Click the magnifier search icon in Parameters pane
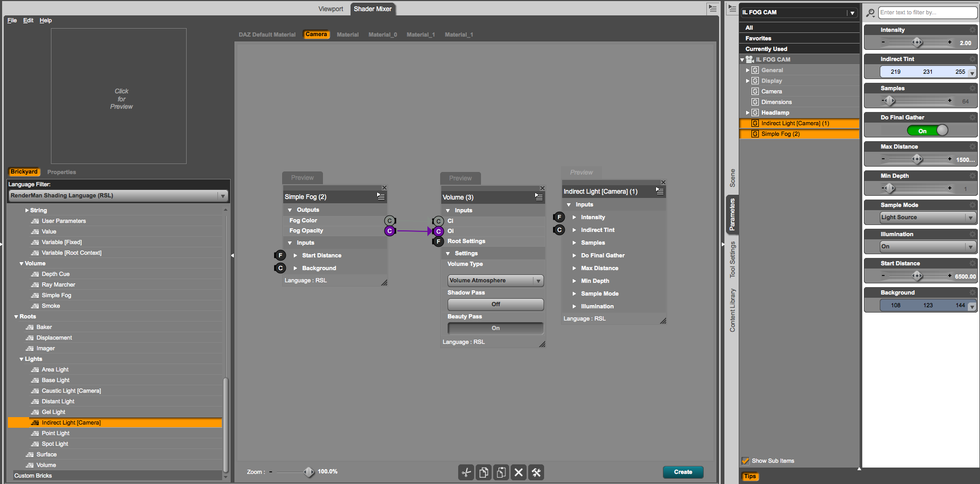The height and width of the screenshot is (484, 980). tap(870, 12)
